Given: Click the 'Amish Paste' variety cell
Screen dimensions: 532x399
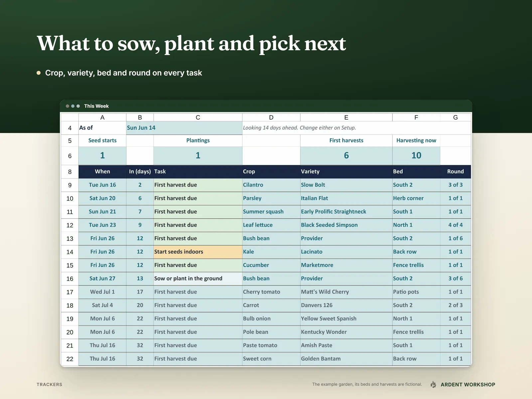Looking at the screenshot, I should pos(346,345).
